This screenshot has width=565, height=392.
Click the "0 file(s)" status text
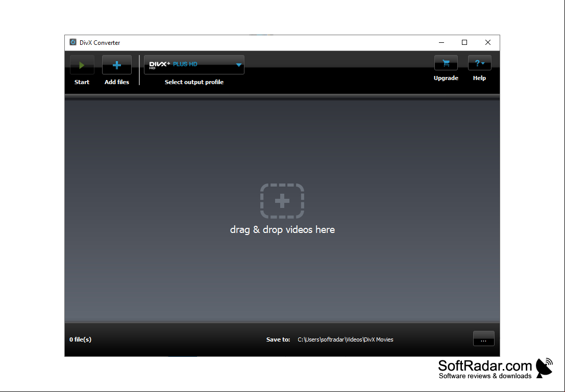(80, 339)
